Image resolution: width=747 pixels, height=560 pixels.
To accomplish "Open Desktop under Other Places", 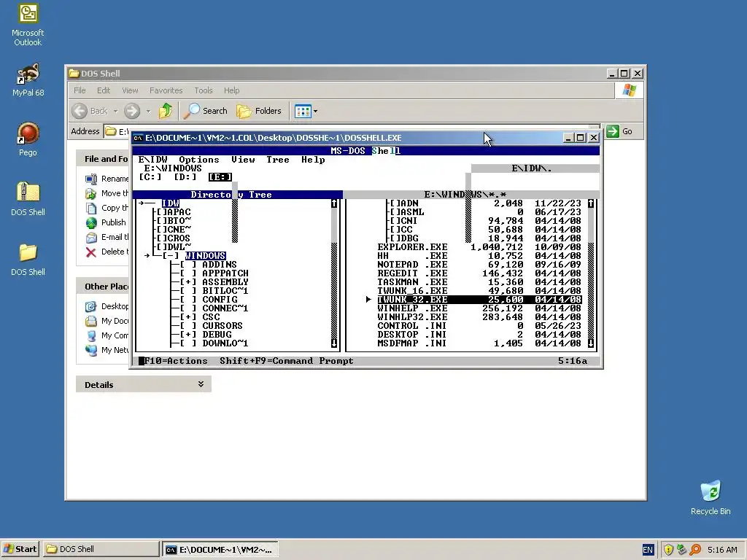I will [x=115, y=306].
